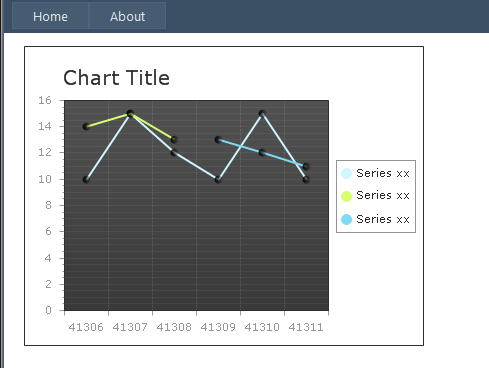489x368 pixels.
Task: Click the peak data point above 41310
Action: coord(262,114)
